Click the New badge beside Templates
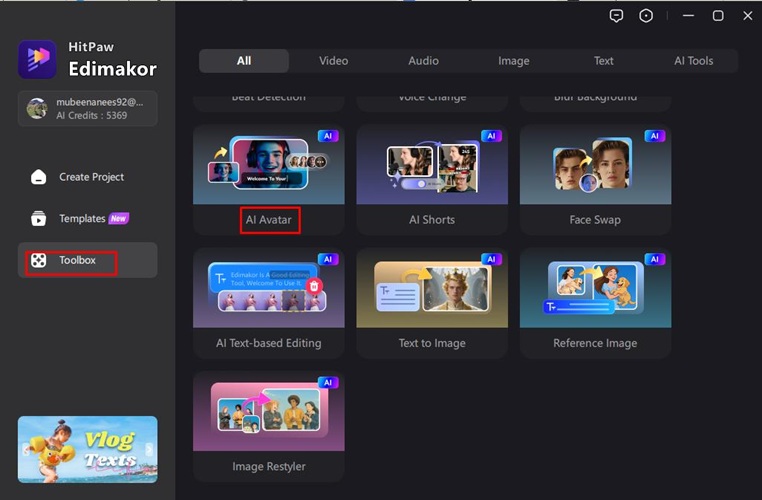 click(x=119, y=219)
